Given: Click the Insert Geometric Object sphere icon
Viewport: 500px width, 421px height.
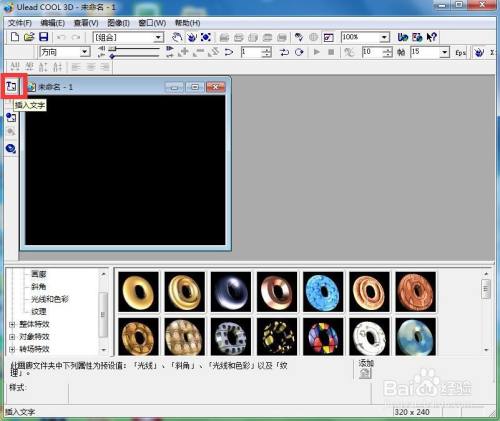Looking at the screenshot, I should 11,148.
